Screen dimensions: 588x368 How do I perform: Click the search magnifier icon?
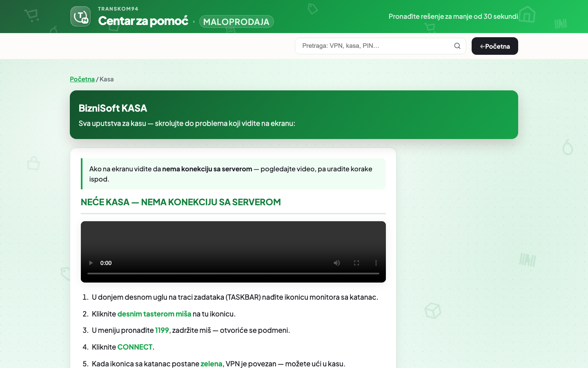[x=457, y=46]
